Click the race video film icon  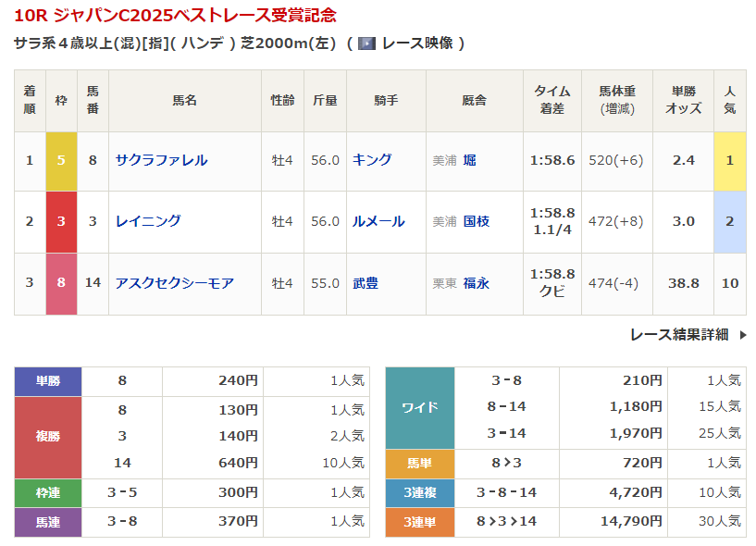coord(366,43)
